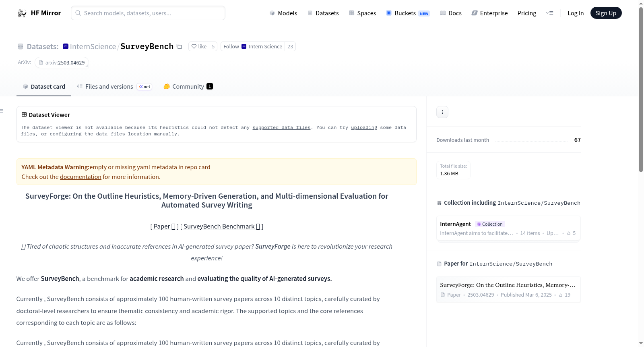This screenshot has height=347, width=644.
Task: Toggle the table-of-contents icon at the left edge
Action: coord(2,111)
